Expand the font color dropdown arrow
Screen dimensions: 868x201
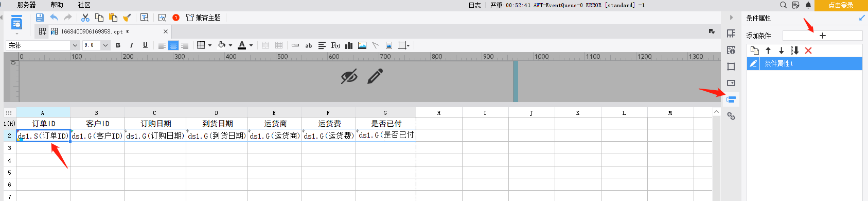pyautogui.click(x=251, y=45)
